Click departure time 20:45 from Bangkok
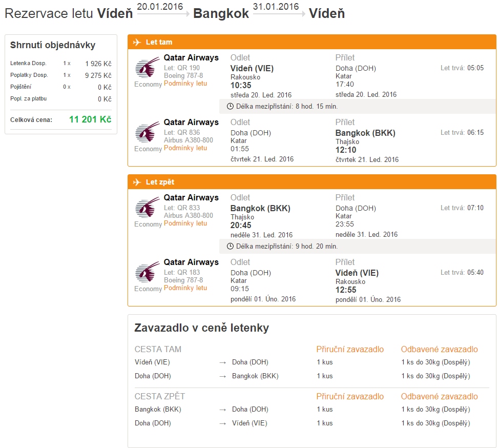Image resolution: width=498 pixels, height=448 pixels. pyautogui.click(x=241, y=225)
